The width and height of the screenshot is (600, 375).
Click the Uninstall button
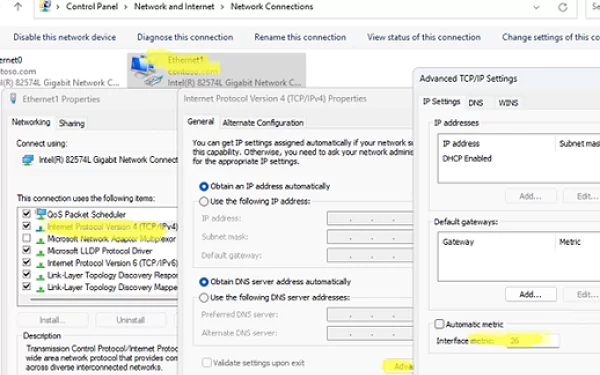point(130,320)
